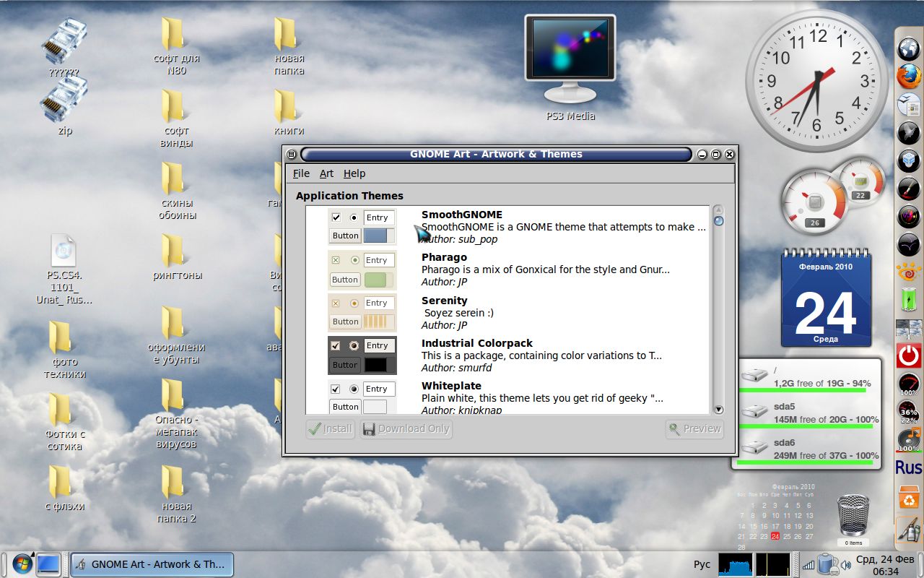Select the Whiteplate theme preview thumbnail
Screen dimensions: 924x578
(x=362, y=397)
